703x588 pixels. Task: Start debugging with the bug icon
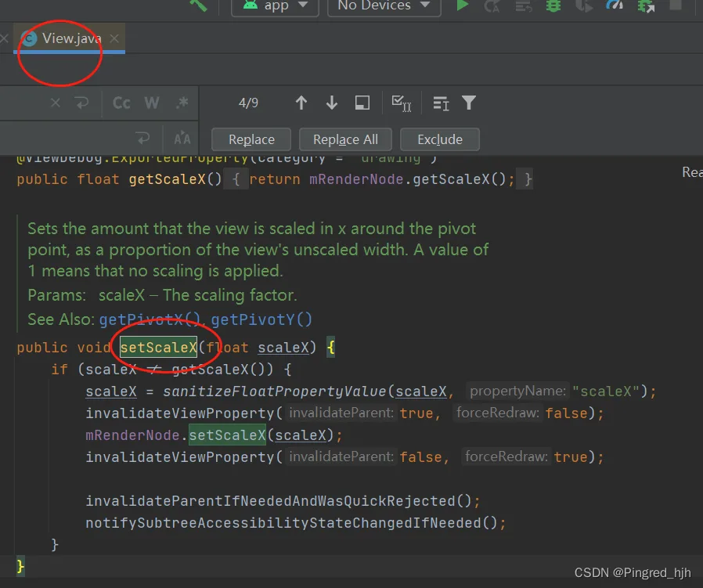pyautogui.click(x=553, y=5)
